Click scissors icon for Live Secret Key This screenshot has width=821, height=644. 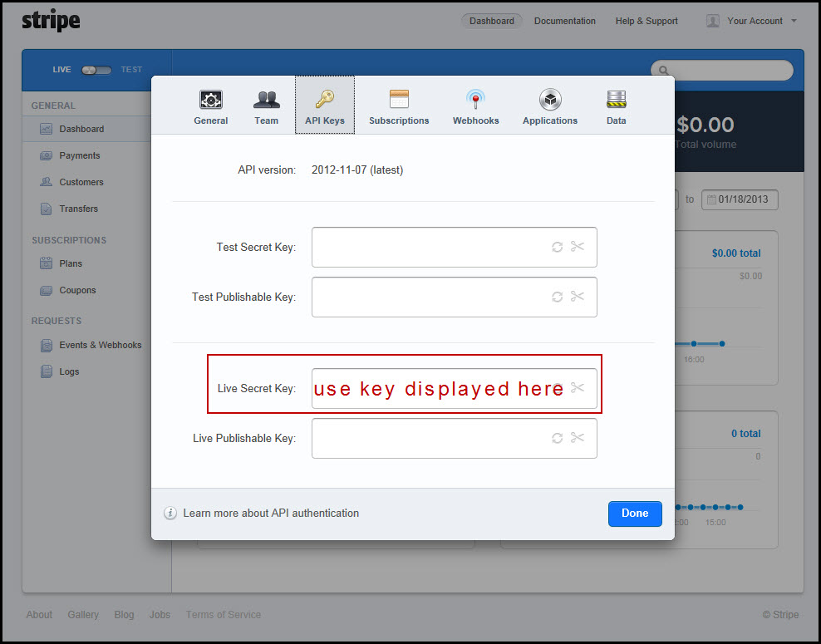coord(577,387)
